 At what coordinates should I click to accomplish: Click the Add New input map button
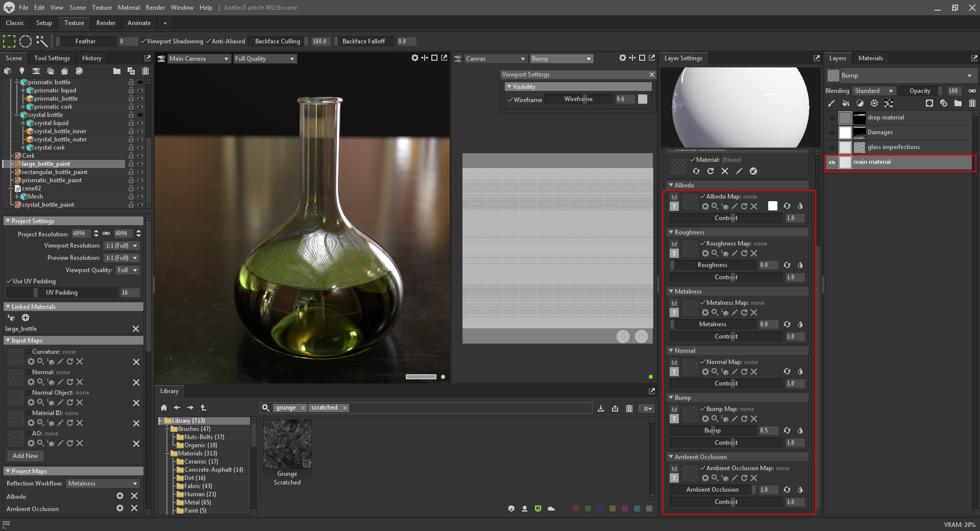(x=25, y=456)
